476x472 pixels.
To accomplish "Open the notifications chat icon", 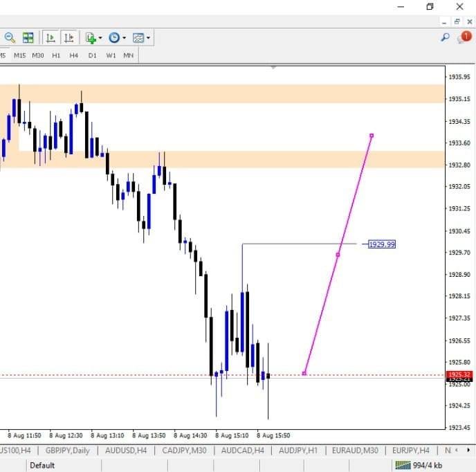I will tap(464, 37).
